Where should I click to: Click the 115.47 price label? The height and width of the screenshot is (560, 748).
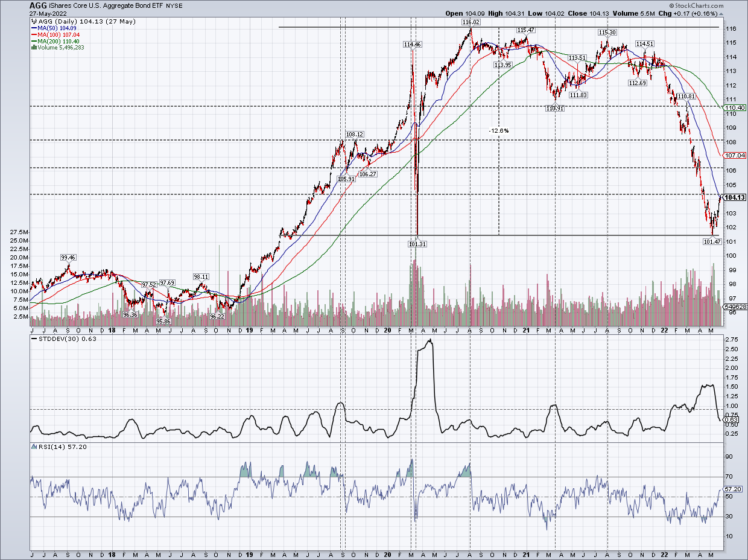point(526,30)
